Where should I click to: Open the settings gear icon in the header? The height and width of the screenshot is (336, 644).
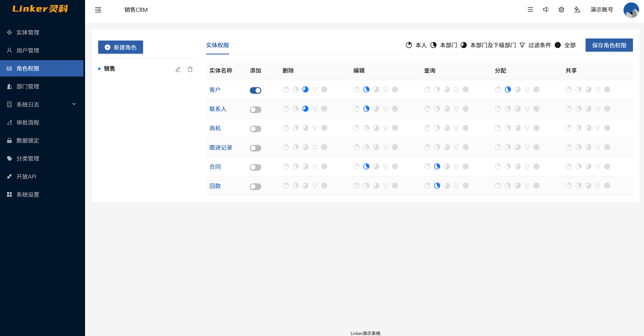[x=561, y=9]
